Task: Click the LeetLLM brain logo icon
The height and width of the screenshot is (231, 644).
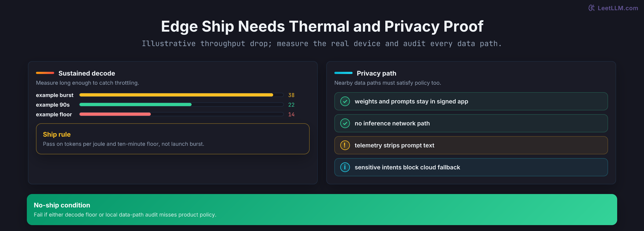Action: [x=591, y=8]
